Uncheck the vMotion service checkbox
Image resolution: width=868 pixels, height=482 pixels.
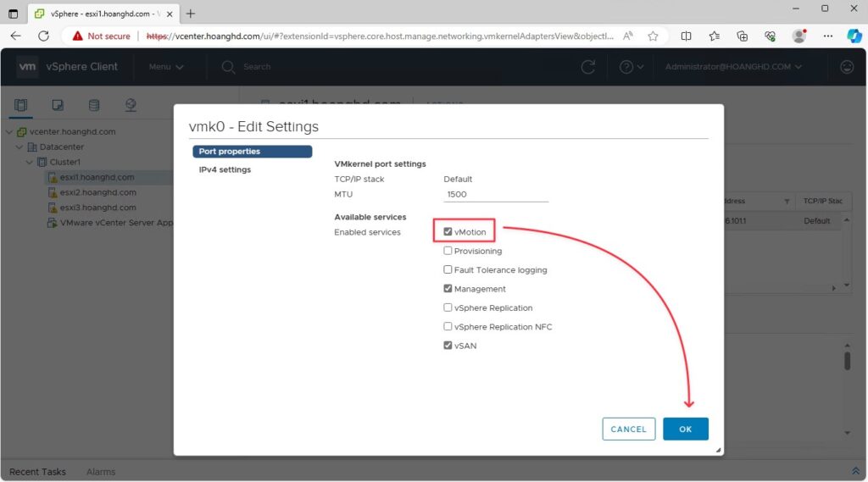(x=448, y=232)
